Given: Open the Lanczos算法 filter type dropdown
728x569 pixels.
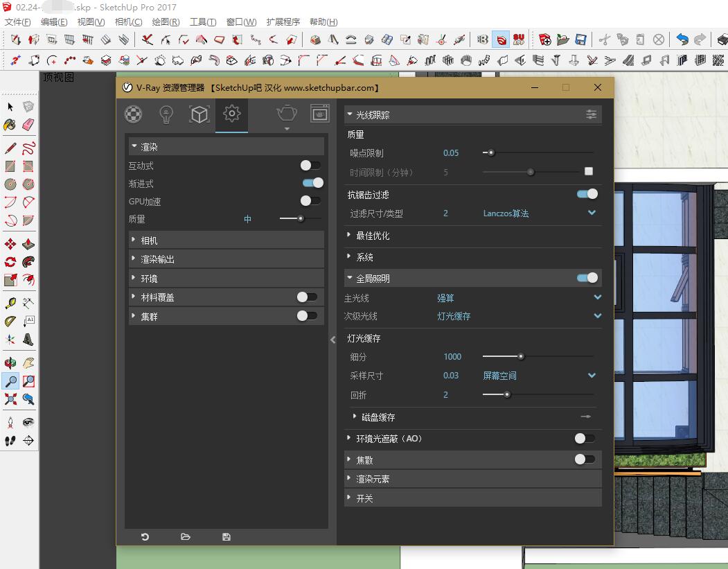Looking at the screenshot, I should click(540, 213).
